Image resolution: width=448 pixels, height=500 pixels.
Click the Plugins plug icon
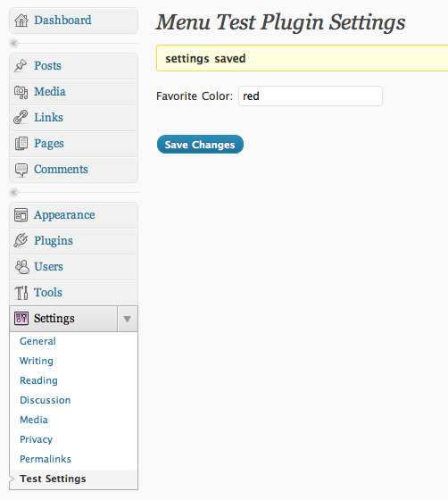pos(21,241)
